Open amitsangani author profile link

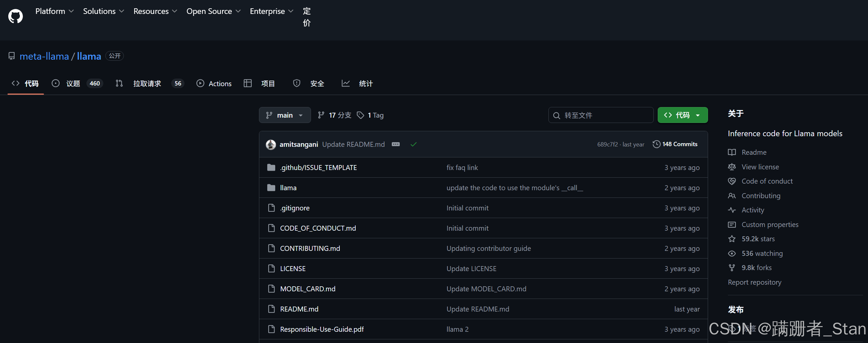point(298,144)
